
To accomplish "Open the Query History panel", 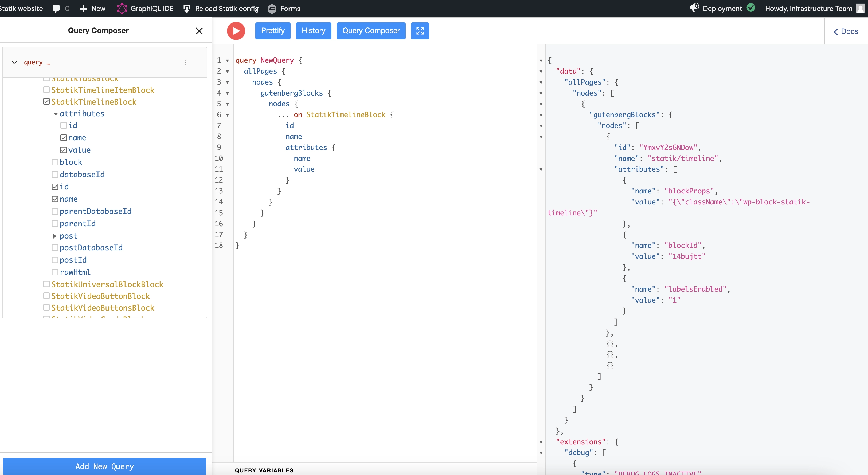I will (x=313, y=30).
